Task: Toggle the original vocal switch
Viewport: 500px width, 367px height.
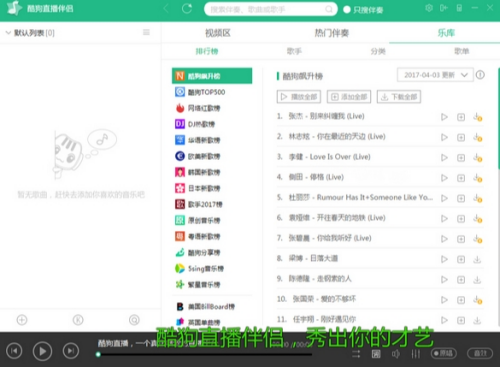Action: coord(443,353)
